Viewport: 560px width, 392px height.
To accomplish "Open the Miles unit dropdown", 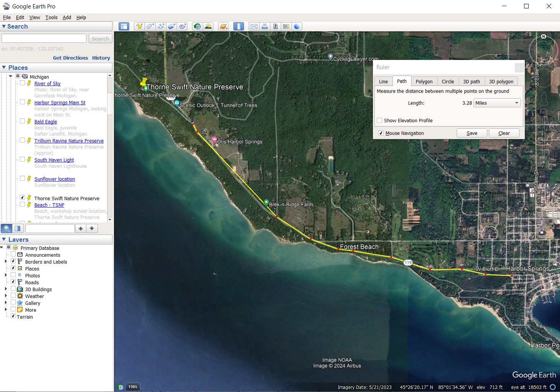I will [497, 103].
